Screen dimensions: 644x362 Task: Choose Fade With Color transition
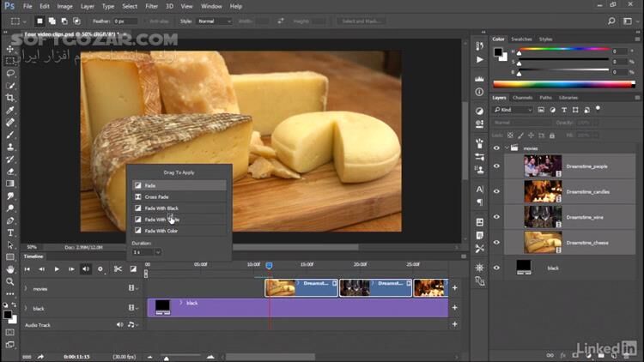[x=179, y=231]
